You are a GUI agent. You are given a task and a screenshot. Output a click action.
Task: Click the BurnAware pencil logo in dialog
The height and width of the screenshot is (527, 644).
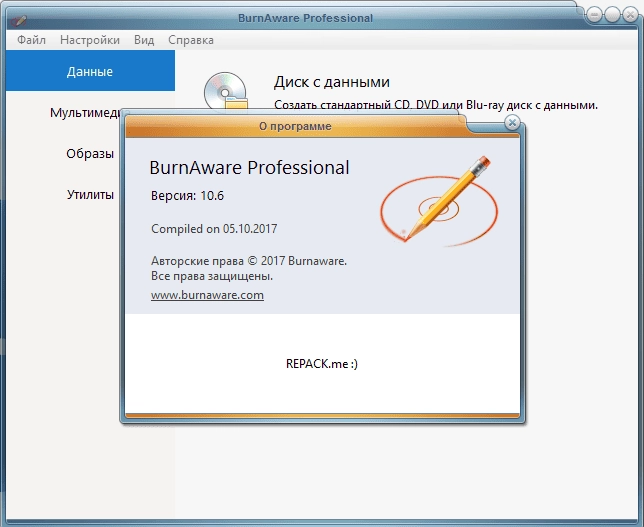(x=439, y=201)
